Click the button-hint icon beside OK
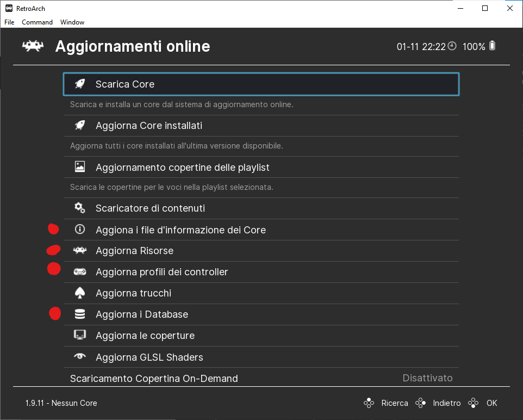This screenshot has width=523, height=420. click(474, 403)
